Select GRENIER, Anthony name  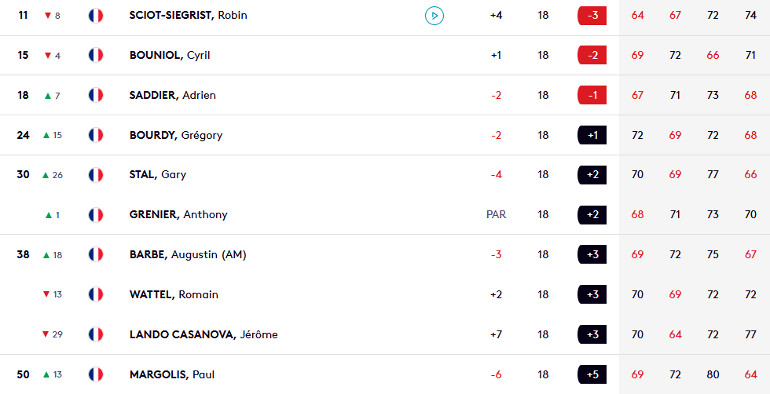tap(178, 215)
